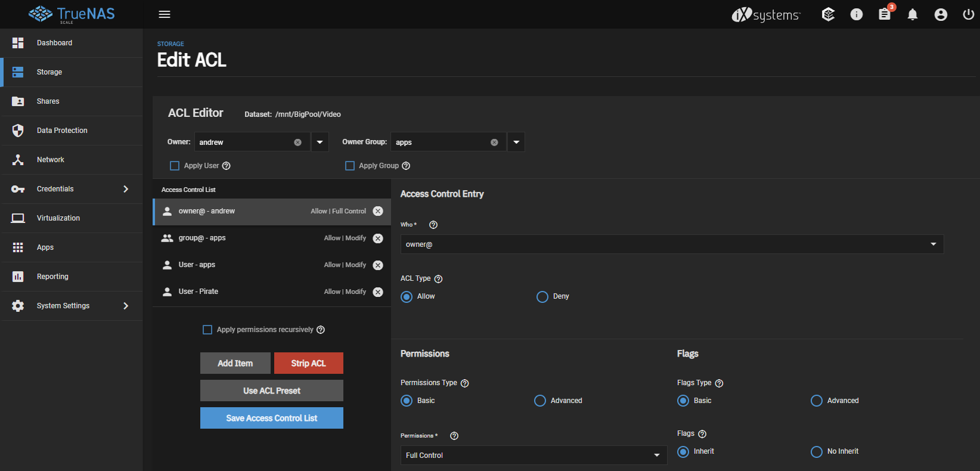980x471 pixels.
Task: Enable the Apply Group checkbox
Action: click(x=350, y=166)
